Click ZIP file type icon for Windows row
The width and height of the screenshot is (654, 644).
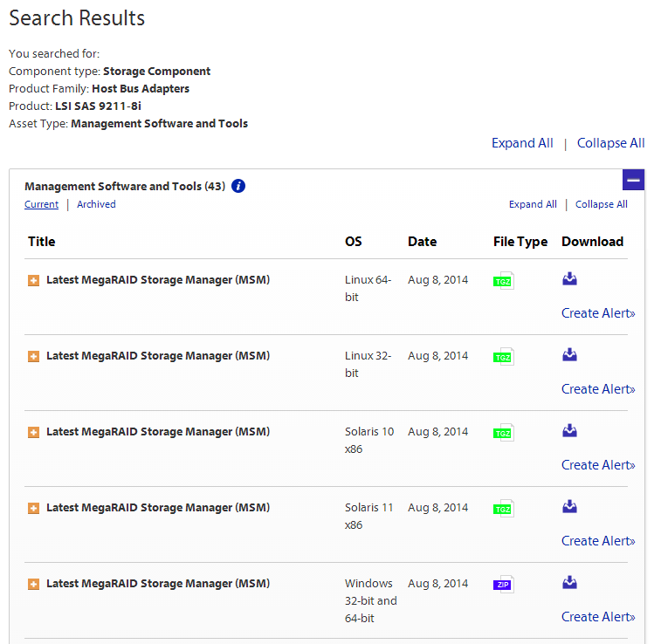504,585
